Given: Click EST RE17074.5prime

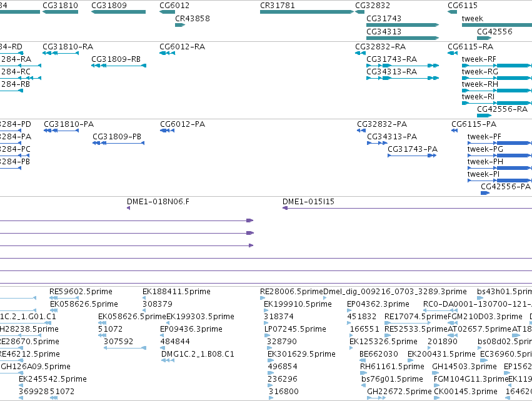Looking at the screenshot, I should pos(416,317).
